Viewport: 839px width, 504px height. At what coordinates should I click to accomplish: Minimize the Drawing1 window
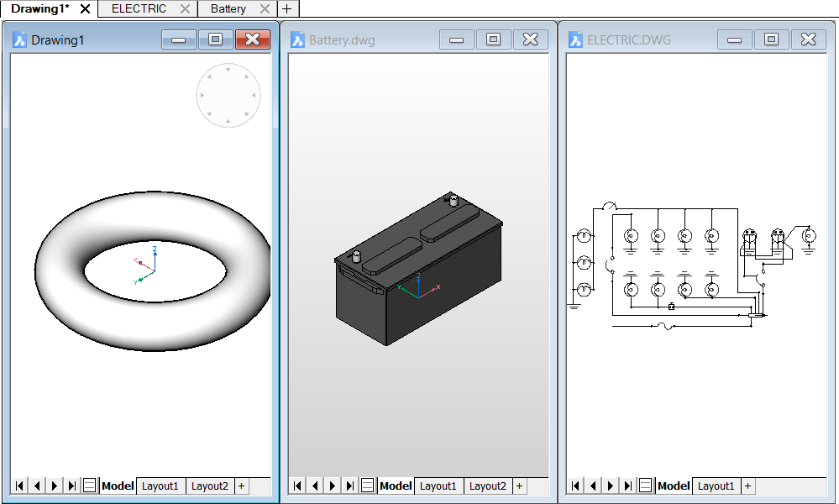click(178, 39)
